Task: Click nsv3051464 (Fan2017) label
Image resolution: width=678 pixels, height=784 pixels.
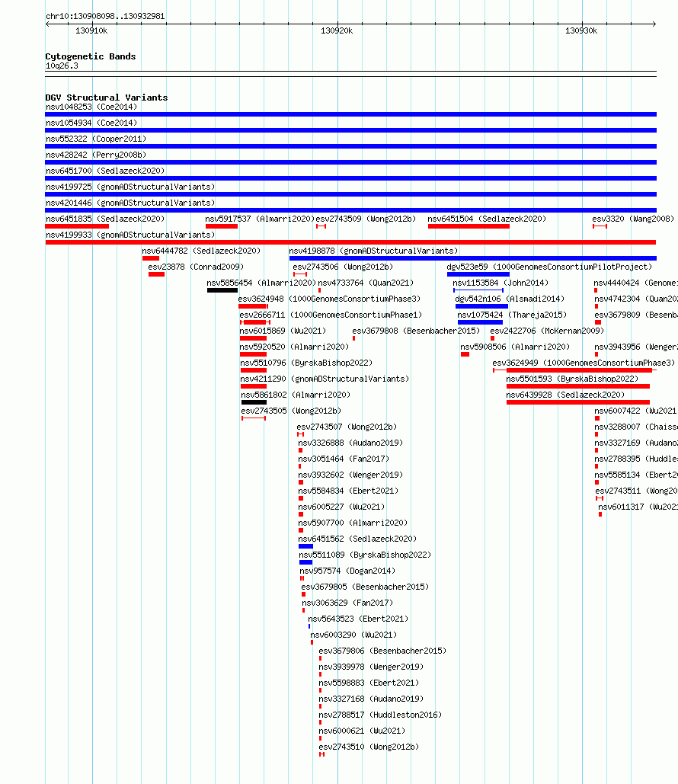Action: point(344,459)
